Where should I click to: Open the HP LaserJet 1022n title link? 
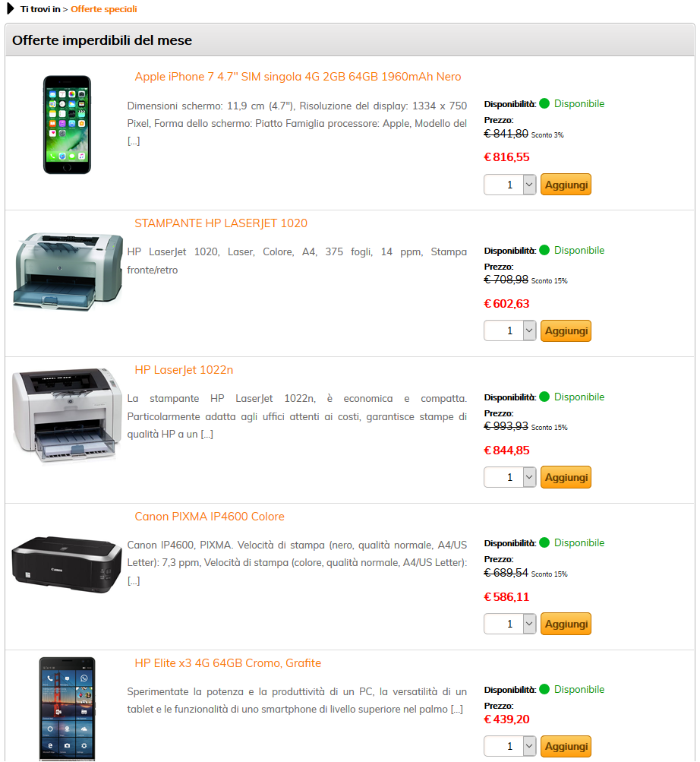point(184,370)
